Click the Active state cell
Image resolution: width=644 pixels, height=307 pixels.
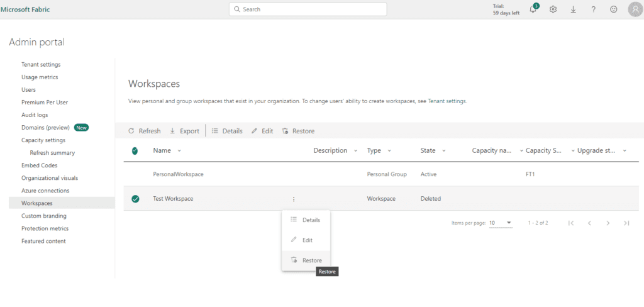pos(428,174)
